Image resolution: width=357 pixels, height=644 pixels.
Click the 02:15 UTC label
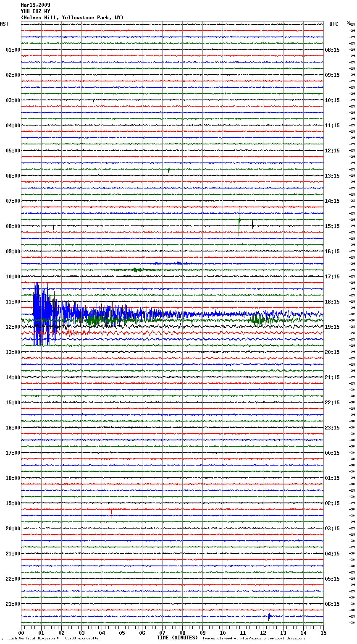tap(332, 503)
